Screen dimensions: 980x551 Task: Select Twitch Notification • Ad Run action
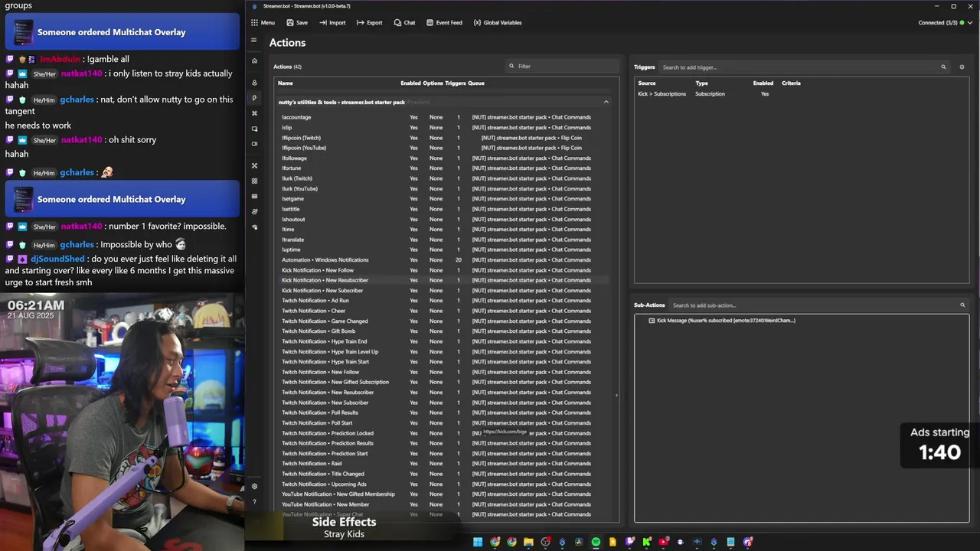coord(315,301)
